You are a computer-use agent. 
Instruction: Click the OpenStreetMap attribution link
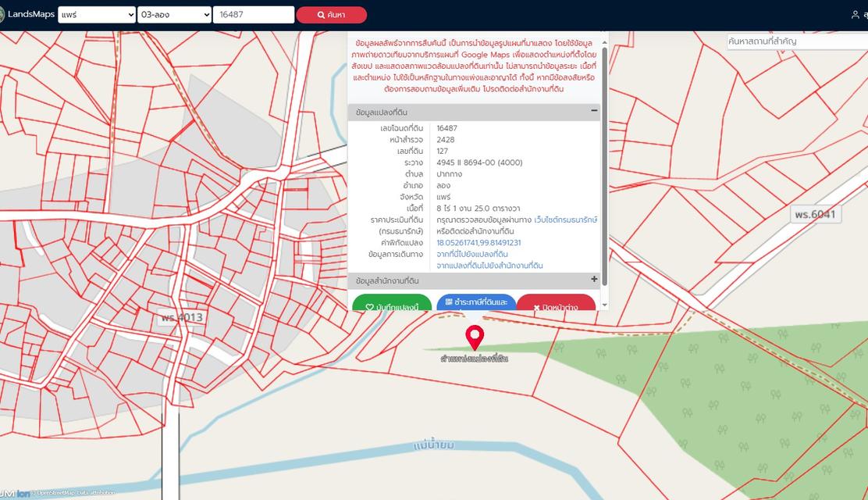click(x=58, y=493)
